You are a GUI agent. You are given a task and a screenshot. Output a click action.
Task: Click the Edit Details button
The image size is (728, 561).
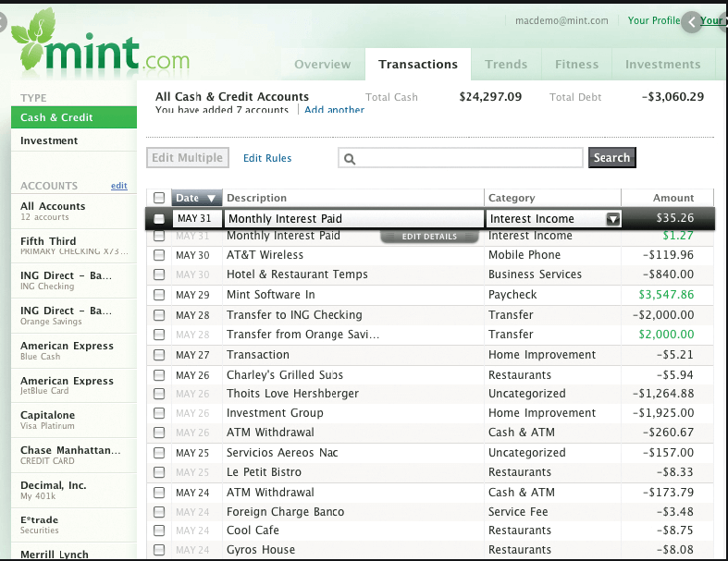[429, 237]
